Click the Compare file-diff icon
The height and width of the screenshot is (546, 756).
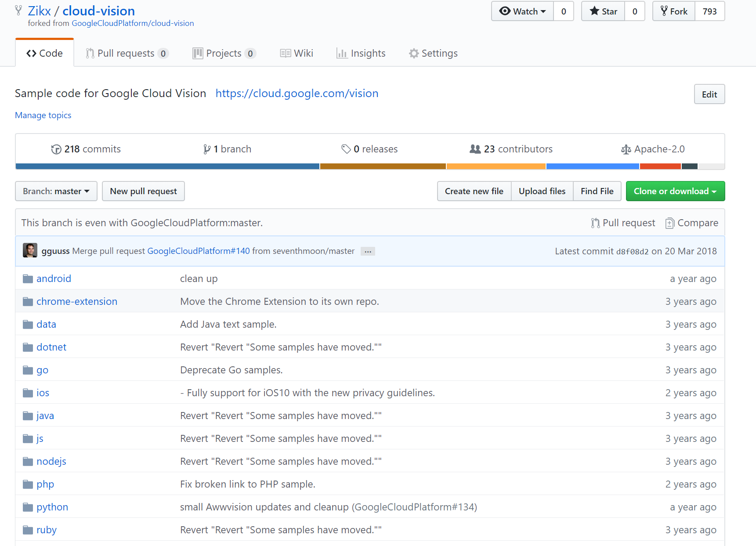pyautogui.click(x=669, y=223)
